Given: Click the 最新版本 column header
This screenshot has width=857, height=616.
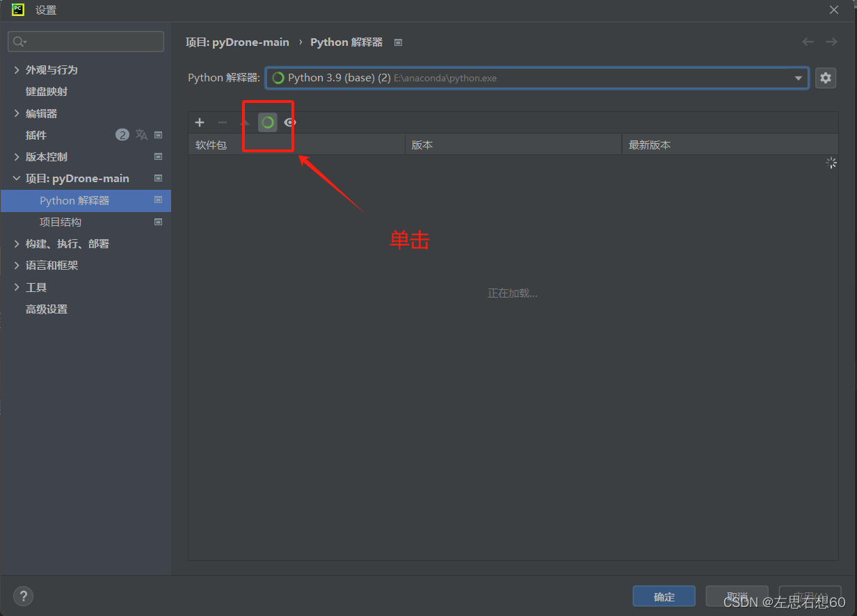Looking at the screenshot, I should click(730, 145).
